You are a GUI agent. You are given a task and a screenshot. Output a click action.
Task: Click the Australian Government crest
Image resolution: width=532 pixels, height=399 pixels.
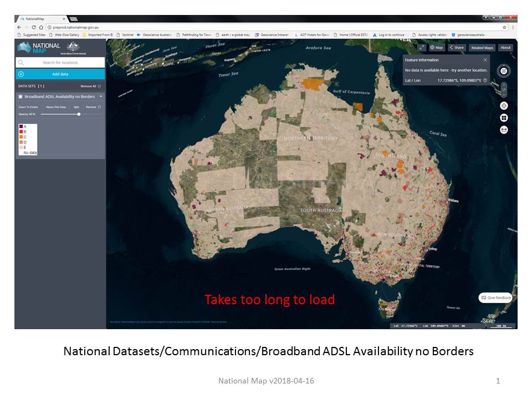[x=73, y=48]
